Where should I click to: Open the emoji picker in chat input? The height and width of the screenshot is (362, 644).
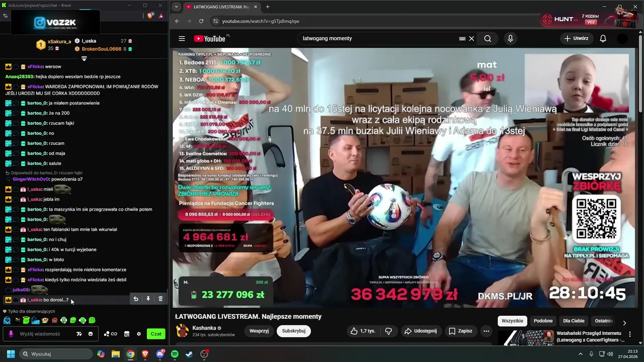pyautogui.click(x=91, y=334)
